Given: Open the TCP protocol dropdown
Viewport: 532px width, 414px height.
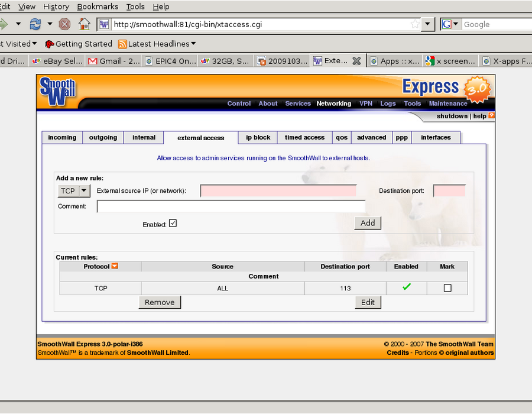Looking at the screenshot, I should click(x=74, y=190).
